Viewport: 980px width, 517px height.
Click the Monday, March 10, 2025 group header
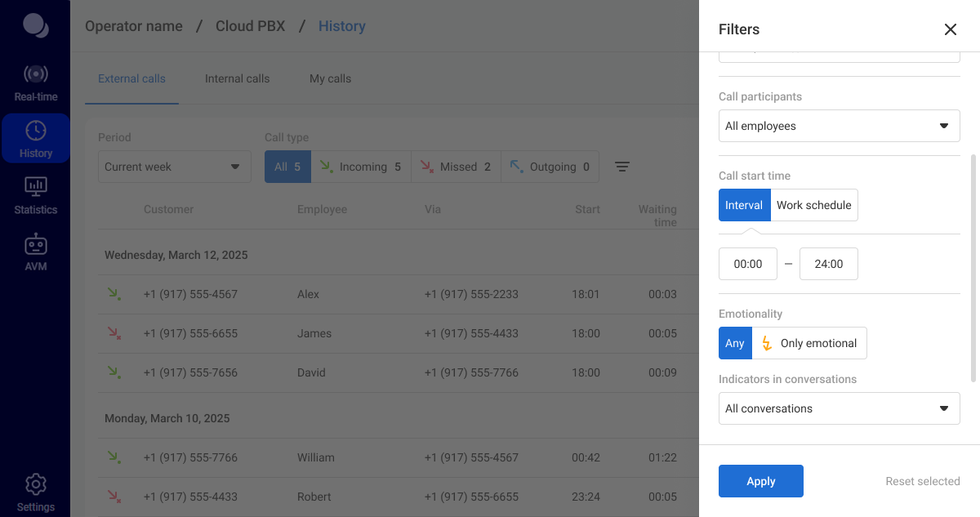click(167, 418)
